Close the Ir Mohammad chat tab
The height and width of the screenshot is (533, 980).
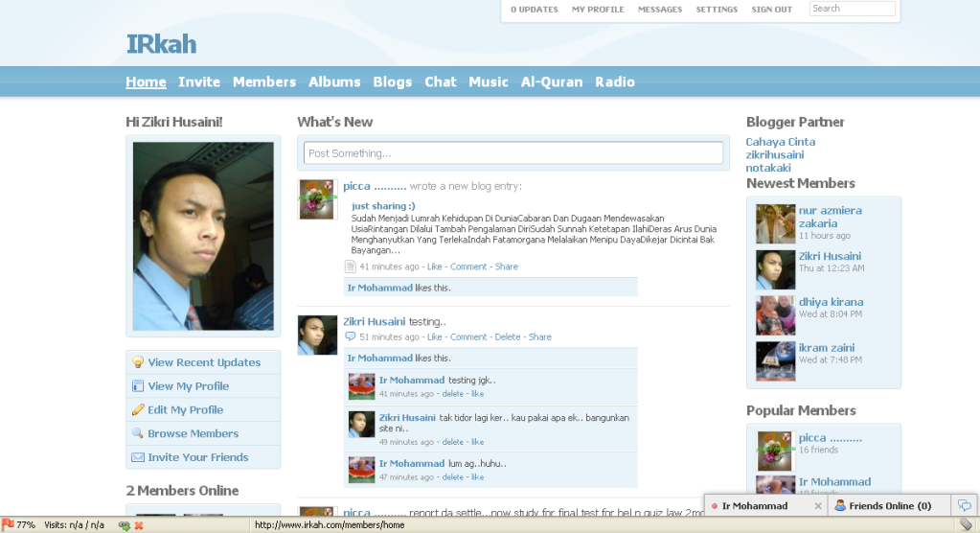coord(817,506)
